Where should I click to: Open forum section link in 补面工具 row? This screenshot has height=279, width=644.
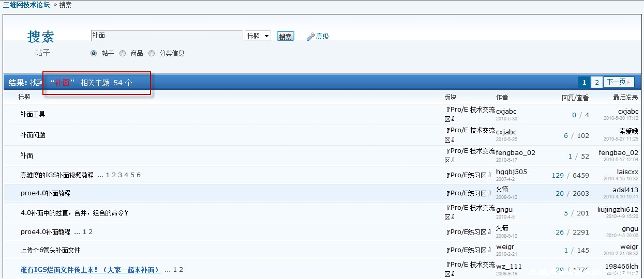(470, 114)
